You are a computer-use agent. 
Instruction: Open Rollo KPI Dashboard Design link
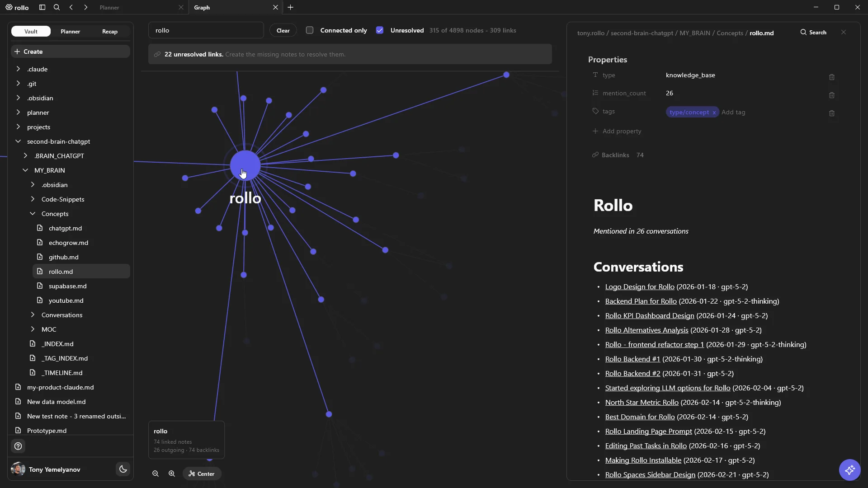tap(649, 315)
